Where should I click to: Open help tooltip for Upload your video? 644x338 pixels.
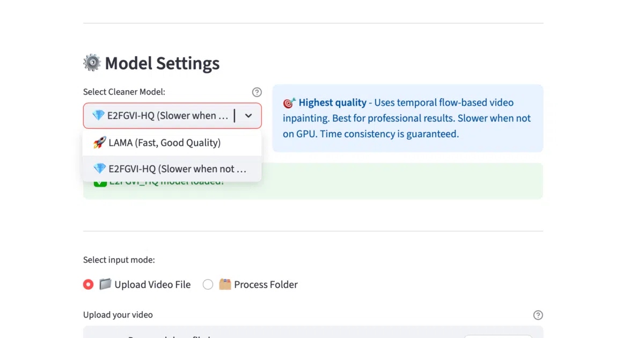[538, 315]
